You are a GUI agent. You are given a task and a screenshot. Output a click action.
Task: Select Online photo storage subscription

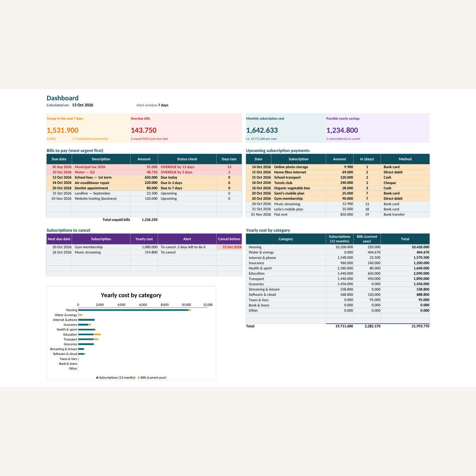299,167
